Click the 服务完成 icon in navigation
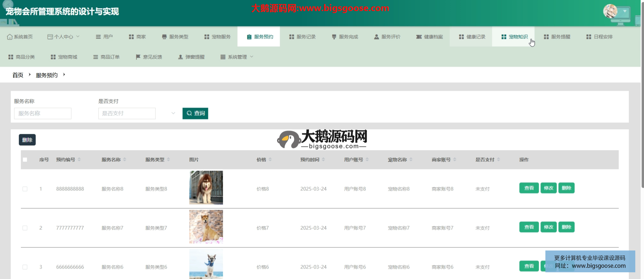Screen dimensions: 644x279 tap(334, 37)
